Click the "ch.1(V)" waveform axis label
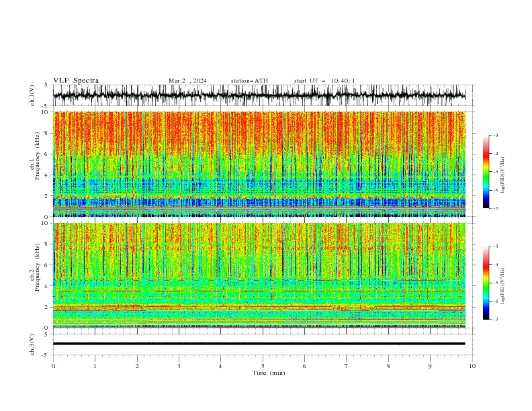The width and height of the screenshot is (532, 411). click(32, 95)
